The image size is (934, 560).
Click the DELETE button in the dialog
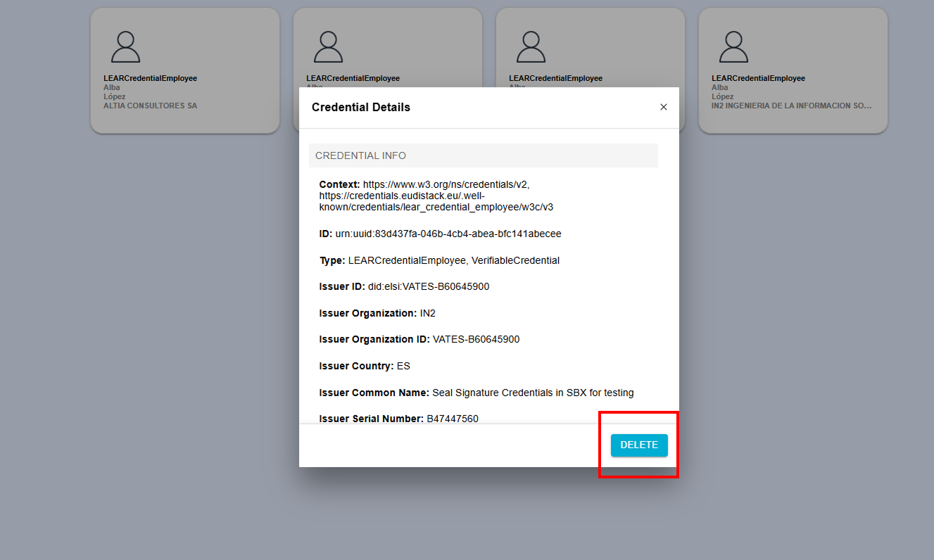(x=638, y=445)
